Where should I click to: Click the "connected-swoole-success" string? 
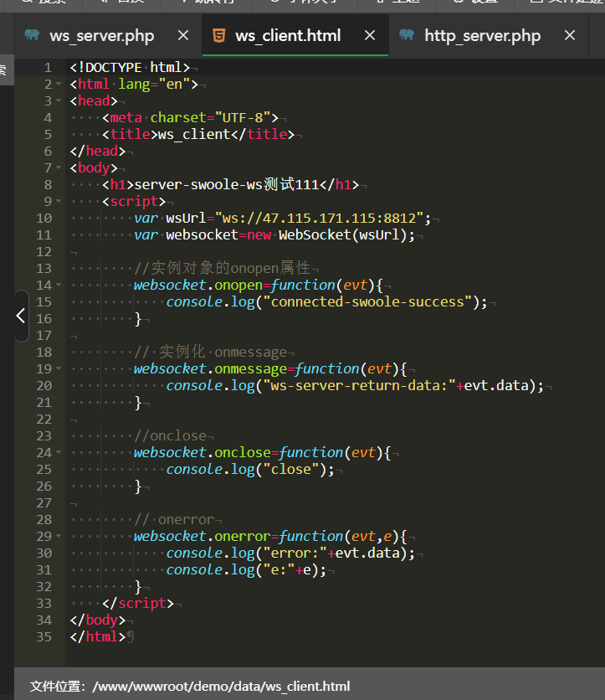pos(367,301)
